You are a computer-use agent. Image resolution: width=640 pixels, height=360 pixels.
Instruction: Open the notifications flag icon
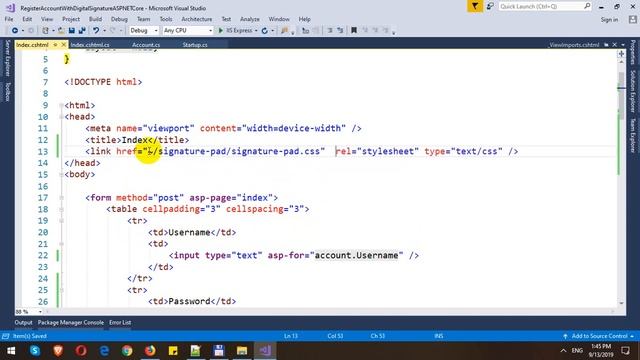tap(475, 6)
